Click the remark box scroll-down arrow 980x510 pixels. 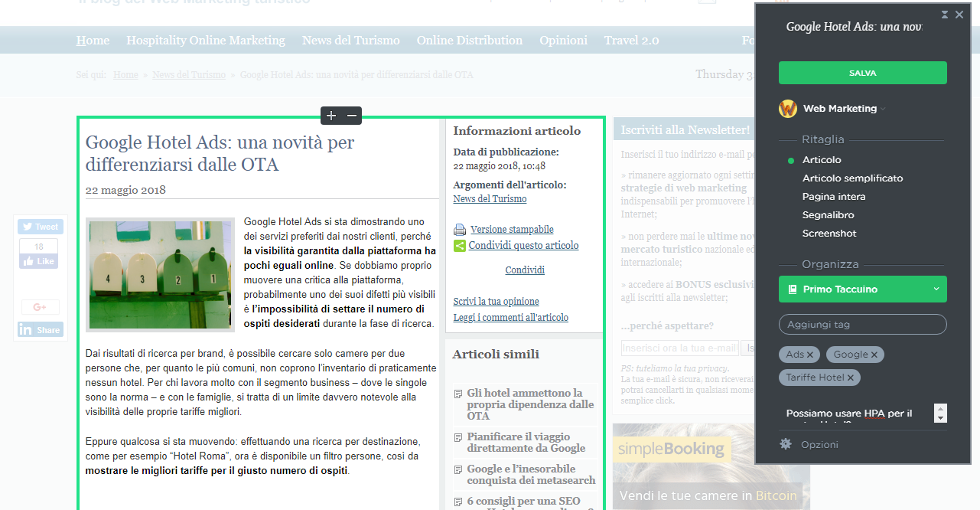click(941, 418)
